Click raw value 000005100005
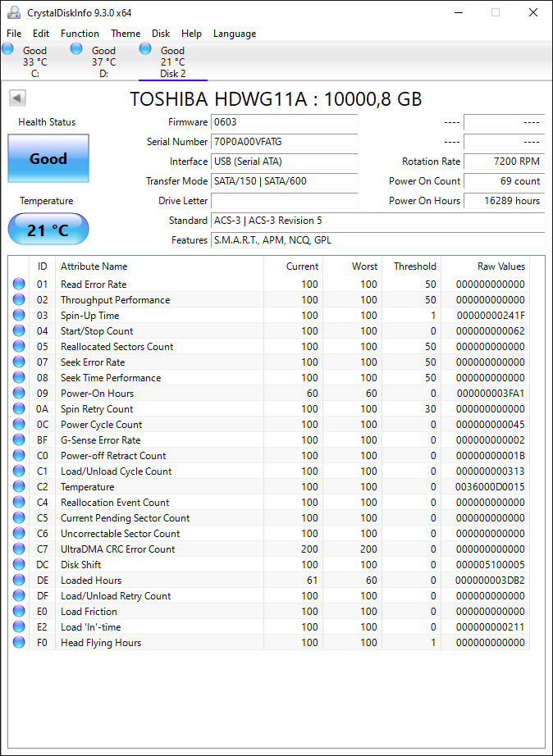 coord(490,564)
